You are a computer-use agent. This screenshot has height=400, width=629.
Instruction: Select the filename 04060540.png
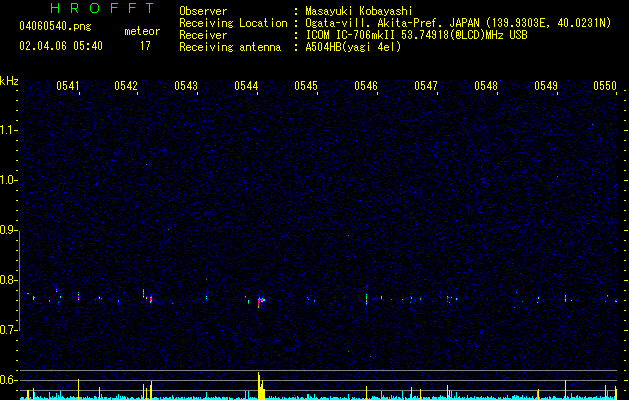(55, 26)
